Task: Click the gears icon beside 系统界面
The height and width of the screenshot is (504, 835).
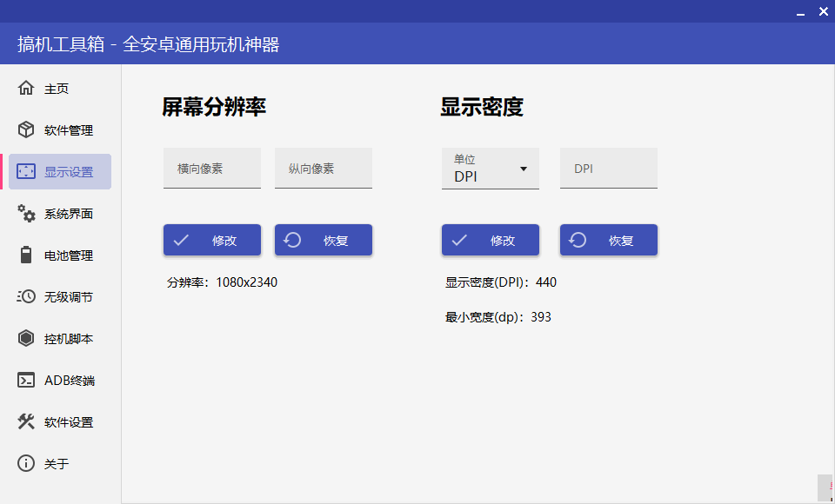Action: pyautogui.click(x=25, y=213)
